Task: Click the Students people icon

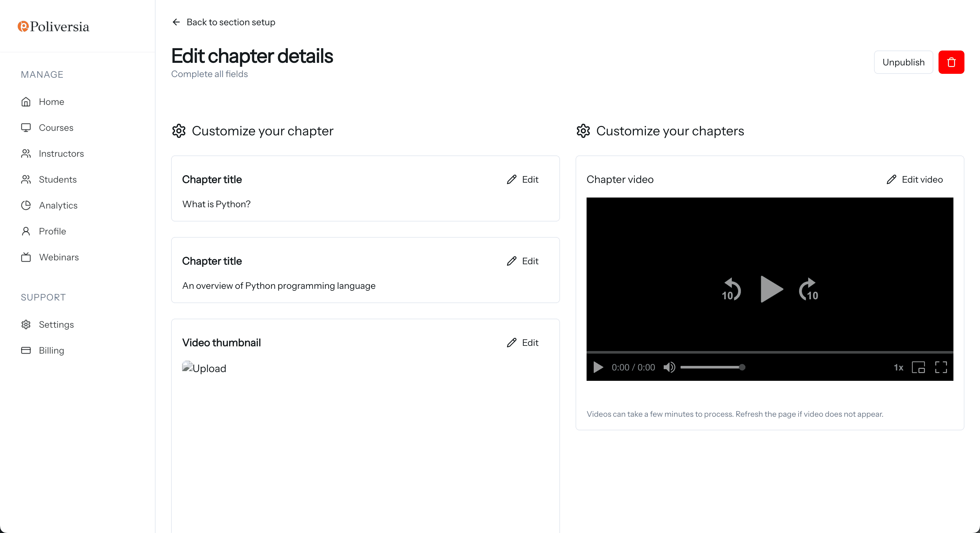Action: pyautogui.click(x=26, y=179)
